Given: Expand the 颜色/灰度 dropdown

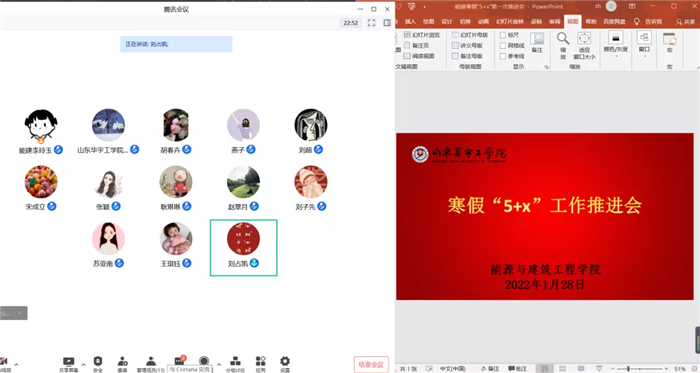Looking at the screenshot, I should 616,45.
